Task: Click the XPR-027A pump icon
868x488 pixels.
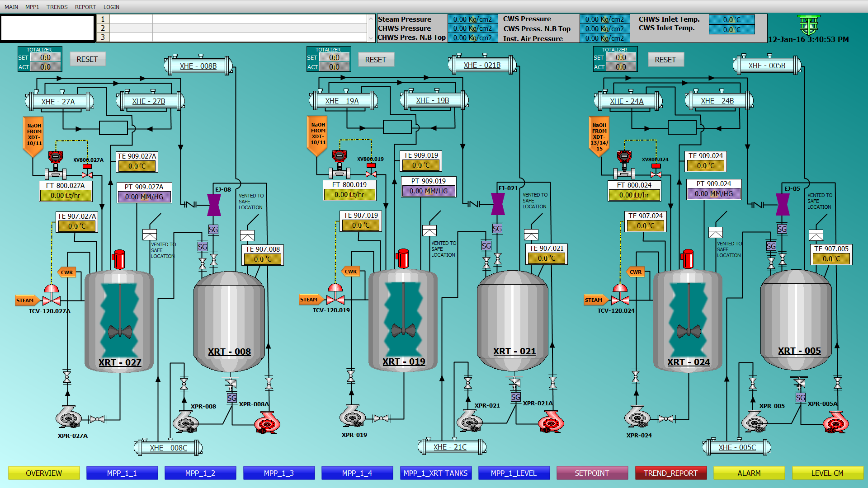Action: click(x=69, y=418)
